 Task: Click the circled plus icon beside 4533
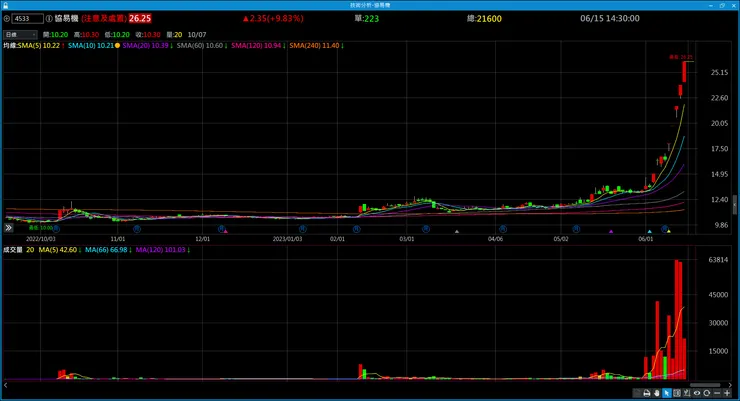7,18
